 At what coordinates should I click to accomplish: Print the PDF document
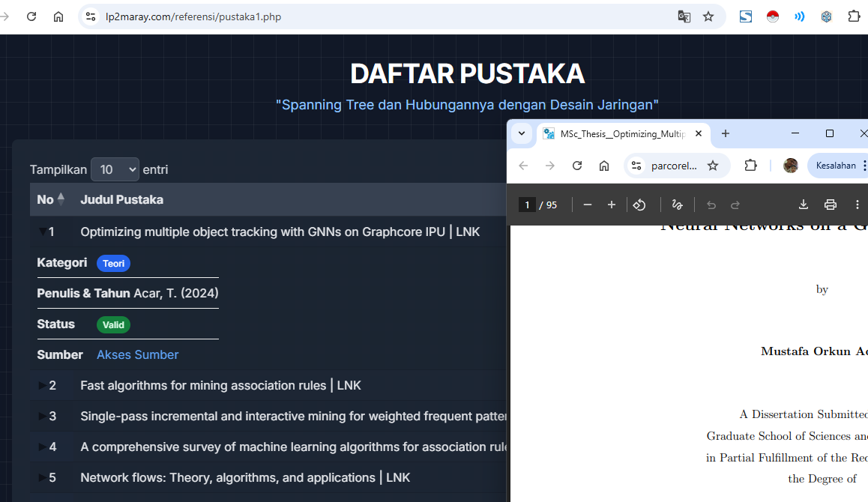pyautogui.click(x=830, y=205)
